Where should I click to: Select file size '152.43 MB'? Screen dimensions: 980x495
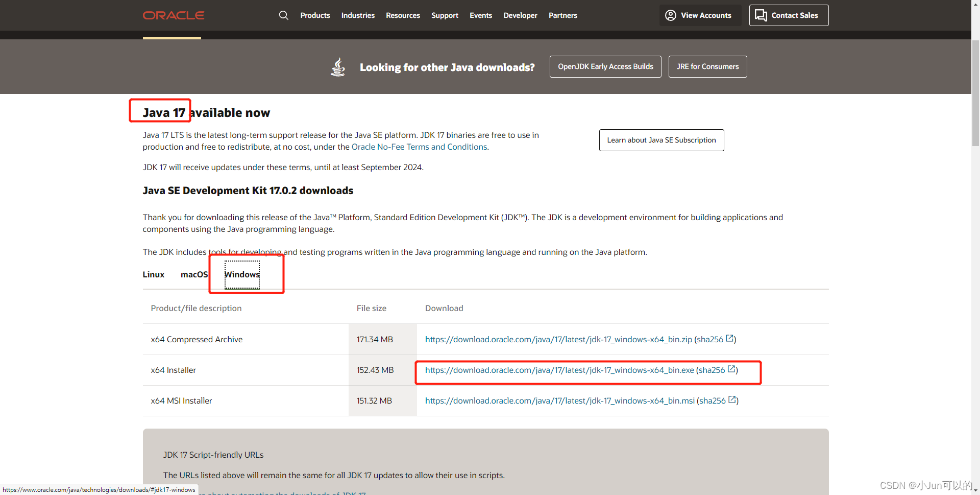click(375, 370)
